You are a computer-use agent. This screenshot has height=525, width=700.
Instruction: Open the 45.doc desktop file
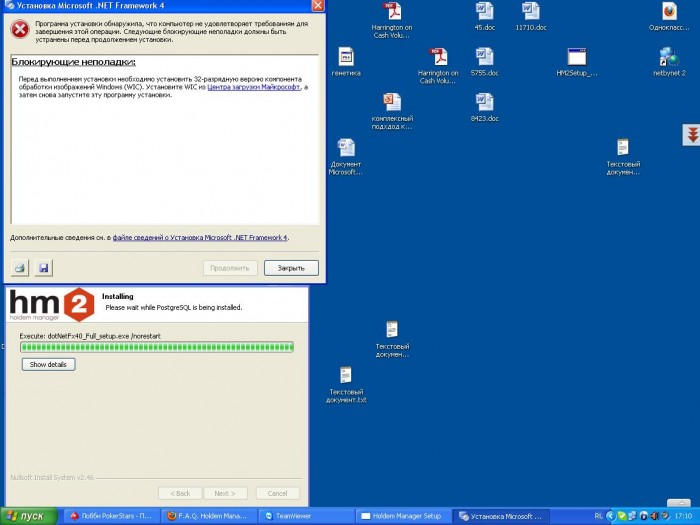pos(484,17)
